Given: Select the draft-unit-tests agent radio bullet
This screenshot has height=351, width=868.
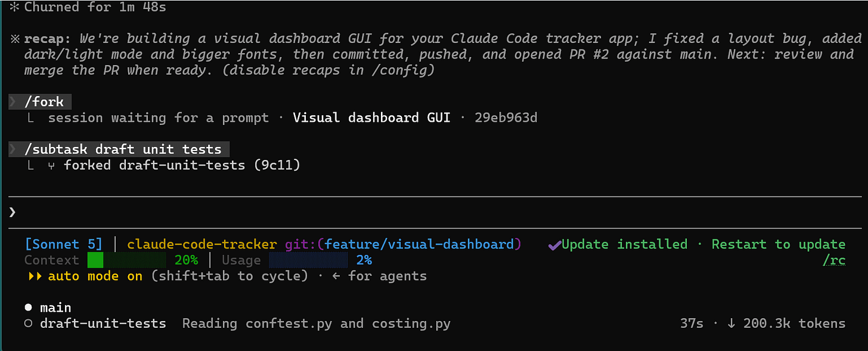Looking at the screenshot, I should 28,324.
